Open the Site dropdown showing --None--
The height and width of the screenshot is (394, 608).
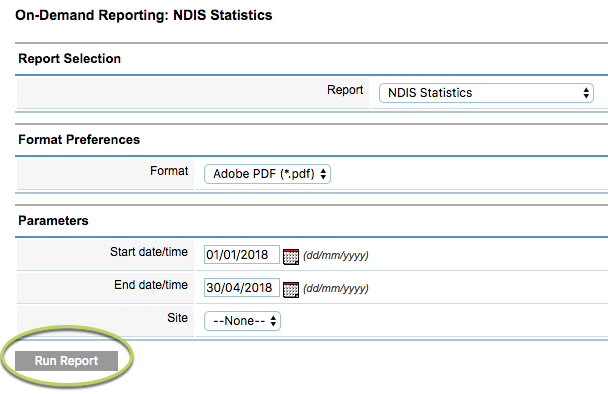point(242,321)
